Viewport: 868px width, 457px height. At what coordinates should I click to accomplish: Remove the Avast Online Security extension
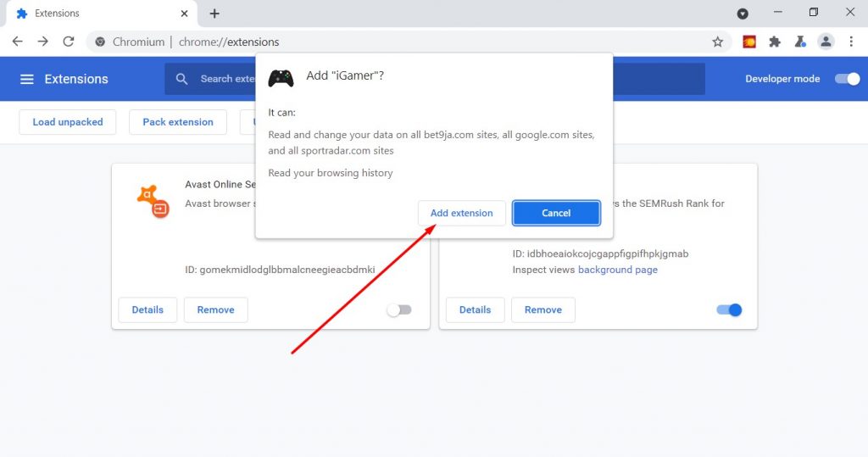[x=215, y=309]
